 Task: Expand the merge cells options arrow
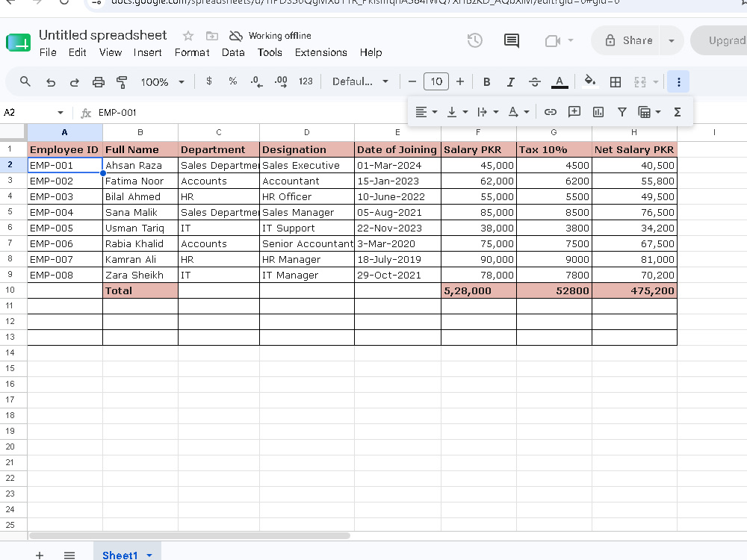click(656, 82)
